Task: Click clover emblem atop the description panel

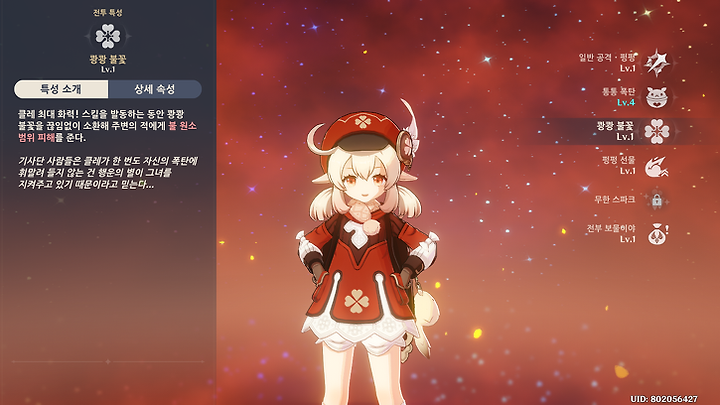Action: (x=108, y=36)
